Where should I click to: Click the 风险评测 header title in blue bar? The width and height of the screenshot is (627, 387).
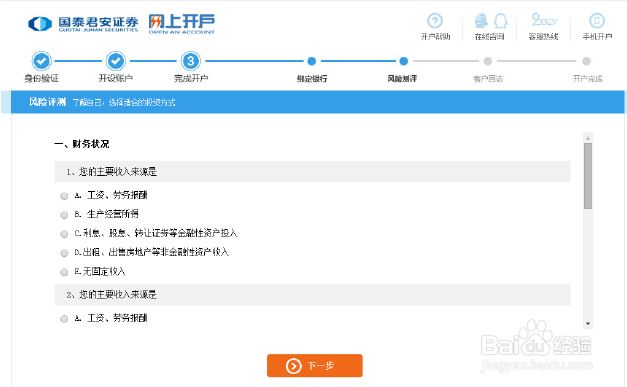pos(47,102)
